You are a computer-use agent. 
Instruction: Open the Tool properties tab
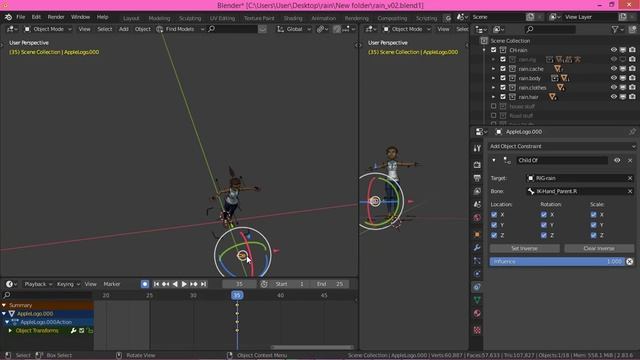(477, 149)
